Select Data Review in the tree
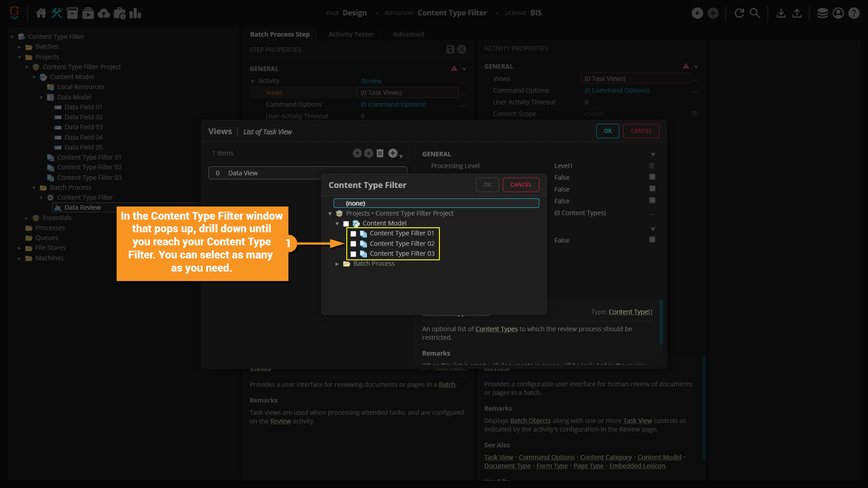 click(x=82, y=207)
